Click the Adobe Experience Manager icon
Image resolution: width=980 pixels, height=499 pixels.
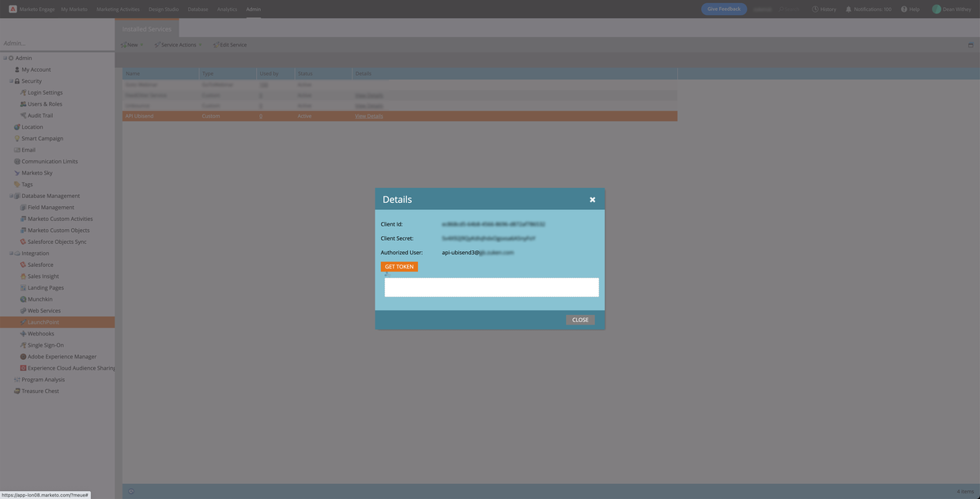pos(23,357)
